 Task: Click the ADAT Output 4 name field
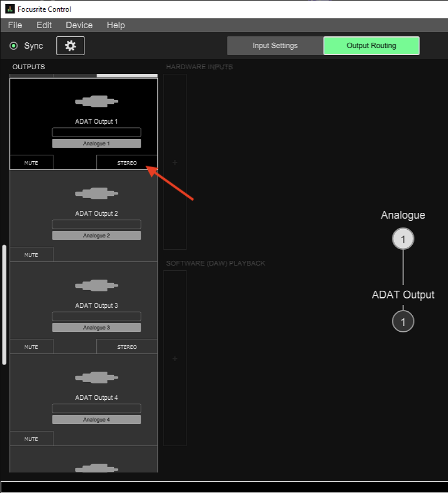[x=97, y=408]
